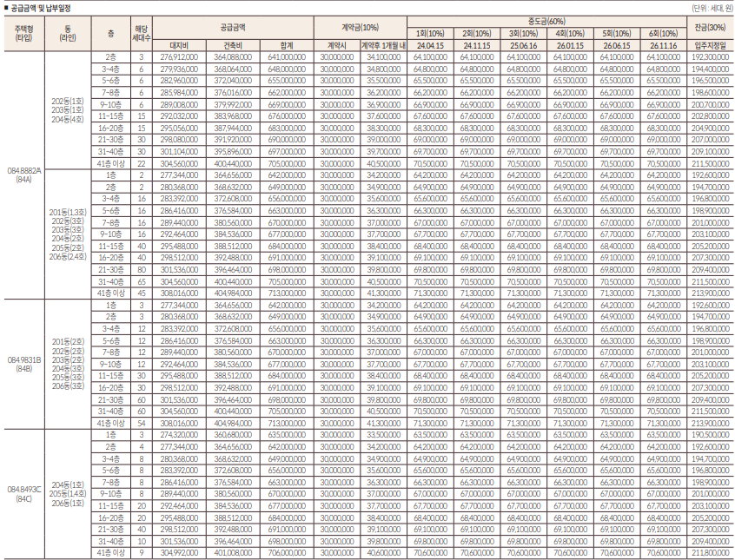Viewport: 735px width, 560px height.
Task: Select building cost '376,016,000'
Action: click(x=233, y=92)
